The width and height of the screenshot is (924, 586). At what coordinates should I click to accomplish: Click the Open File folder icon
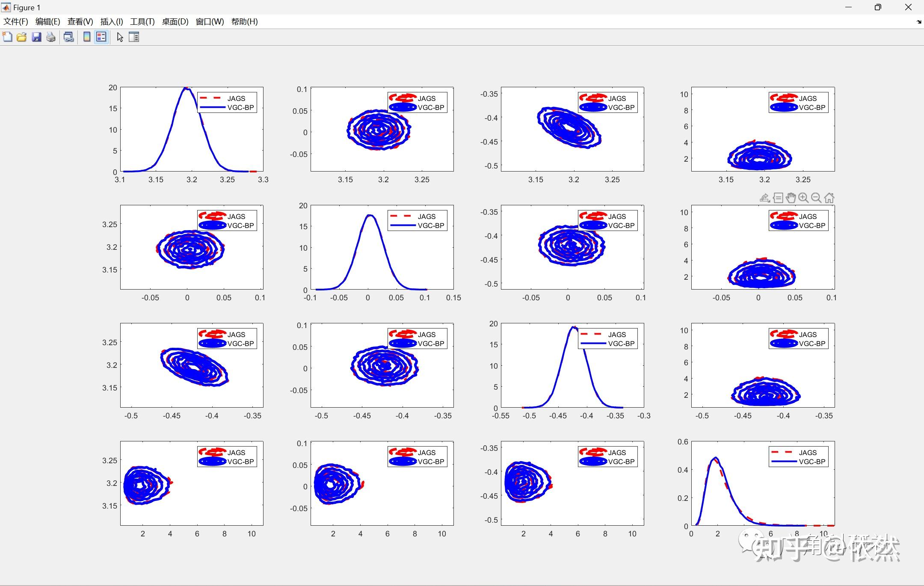tap(22, 37)
